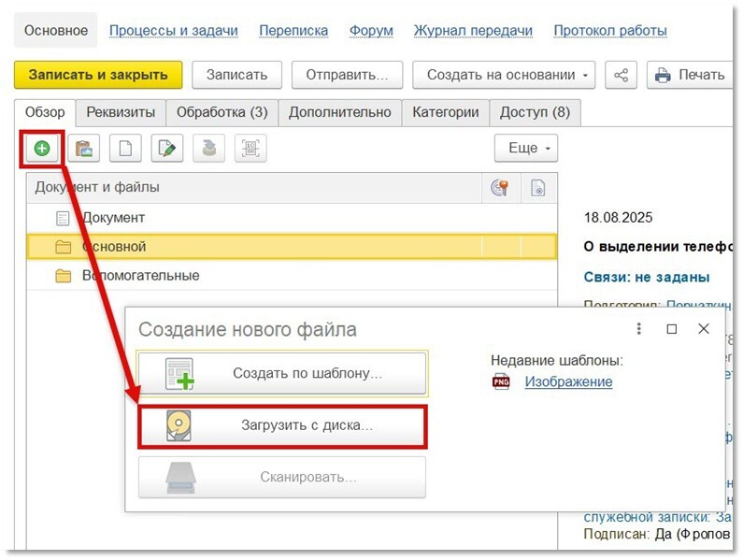Click the Создать по шаблону button

282,374
